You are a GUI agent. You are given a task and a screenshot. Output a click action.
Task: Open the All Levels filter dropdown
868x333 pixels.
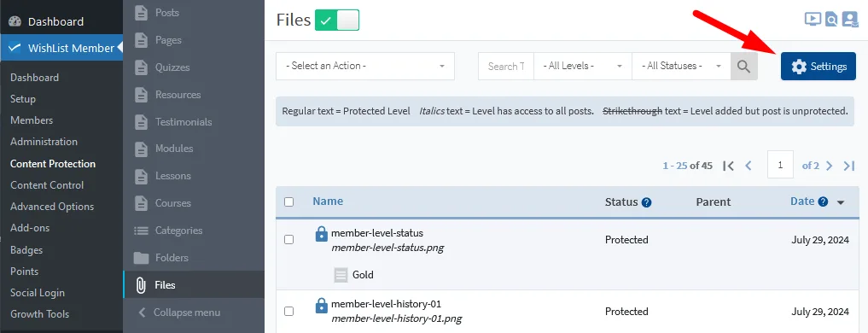(583, 67)
